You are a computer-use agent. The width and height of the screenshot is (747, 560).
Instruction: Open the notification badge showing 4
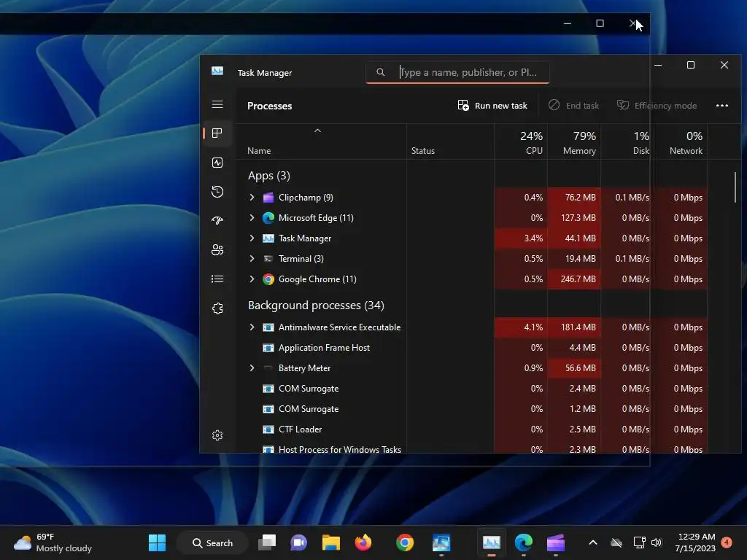(727, 542)
